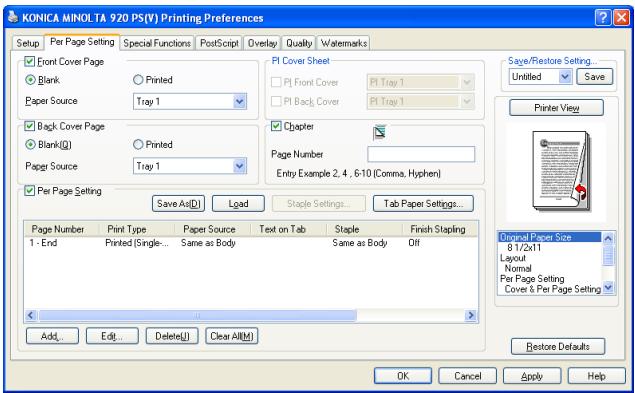Click Save As(D) button
This screenshot has width=635, height=393.
tap(179, 203)
